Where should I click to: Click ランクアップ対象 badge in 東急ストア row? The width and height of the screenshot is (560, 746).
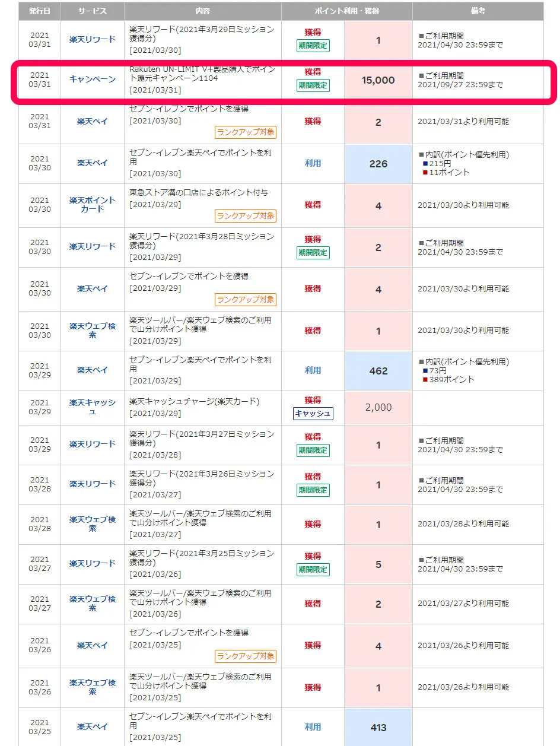click(246, 215)
